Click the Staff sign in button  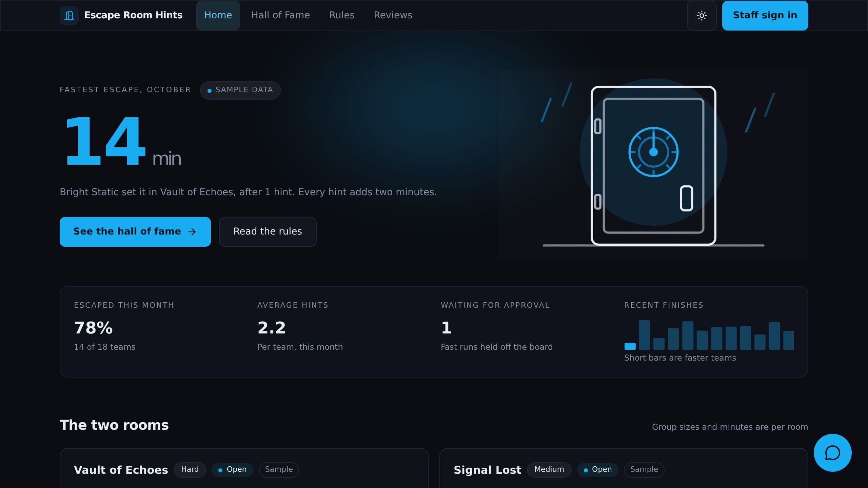tap(765, 15)
